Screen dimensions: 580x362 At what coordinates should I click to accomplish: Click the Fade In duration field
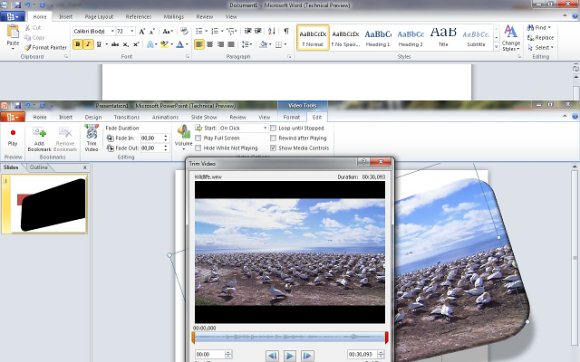click(154, 138)
